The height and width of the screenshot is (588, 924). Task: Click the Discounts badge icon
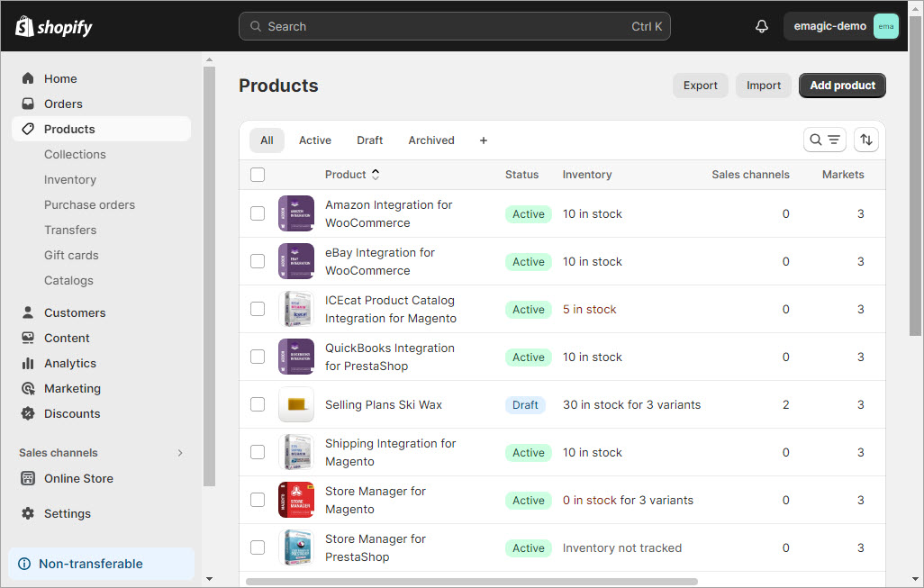28,413
